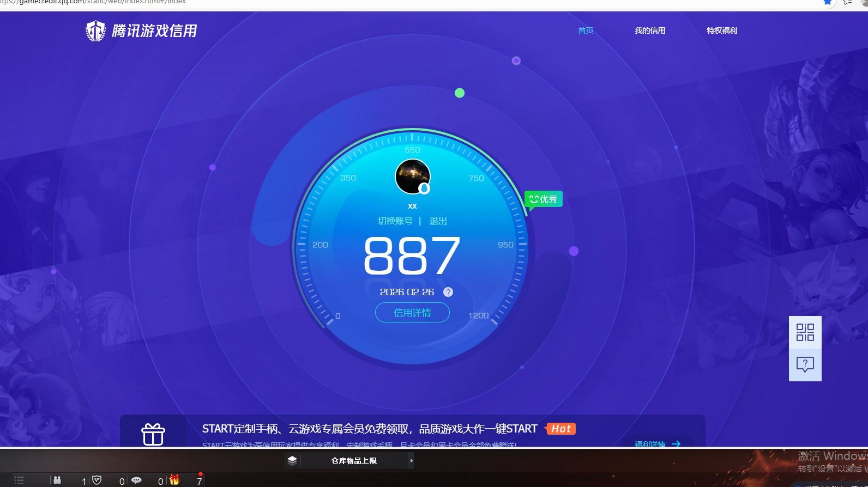Click the user avatar picture
Screen dimensions: 868x487
tap(412, 176)
